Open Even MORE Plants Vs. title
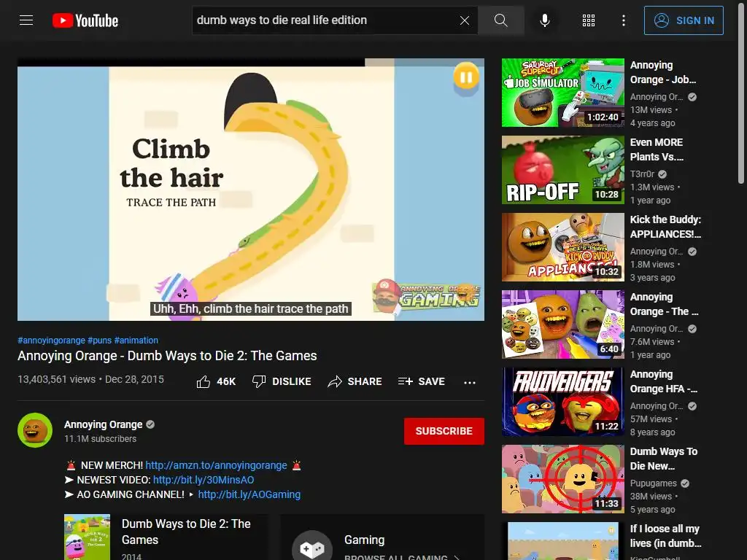Screen dimensions: 747x560 click(657, 149)
